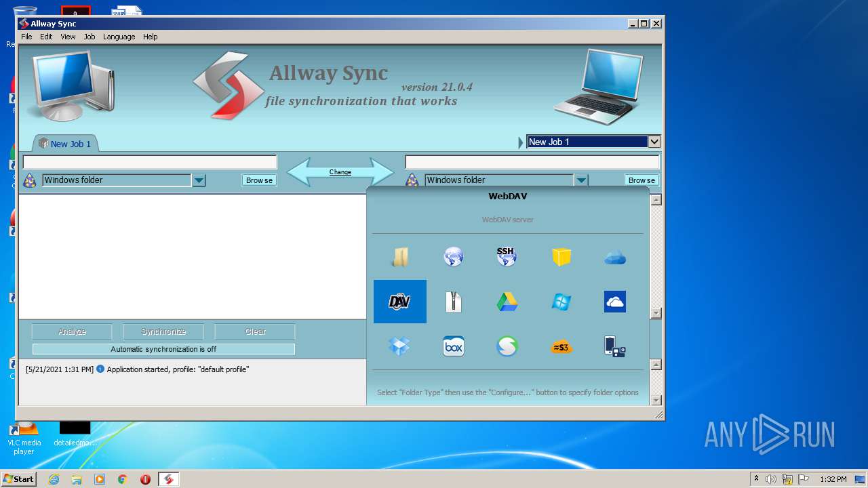Select the WebDAV (DAV) folder type
This screenshot has width=868, height=488.
pyautogui.click(x=400, y=302)
